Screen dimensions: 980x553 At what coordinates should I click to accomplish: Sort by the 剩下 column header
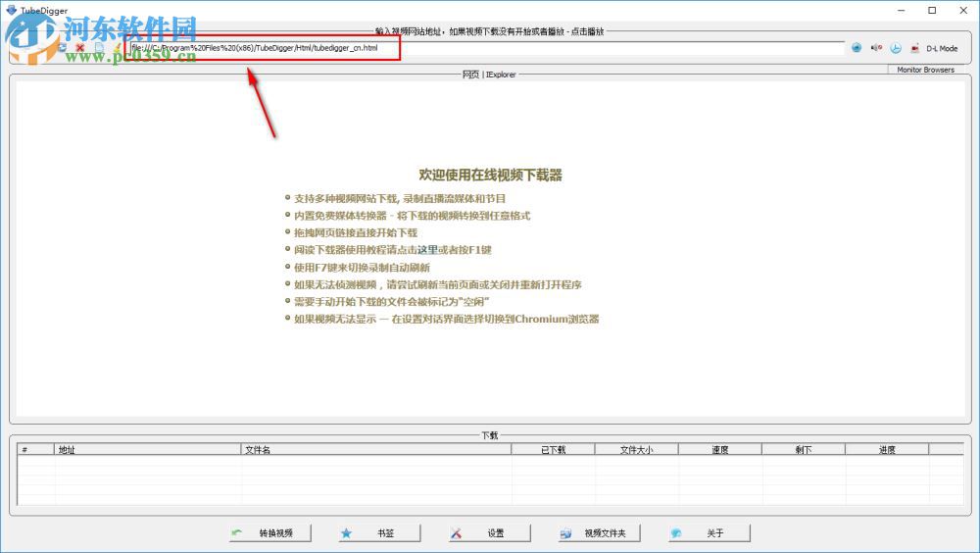(804, 449)
